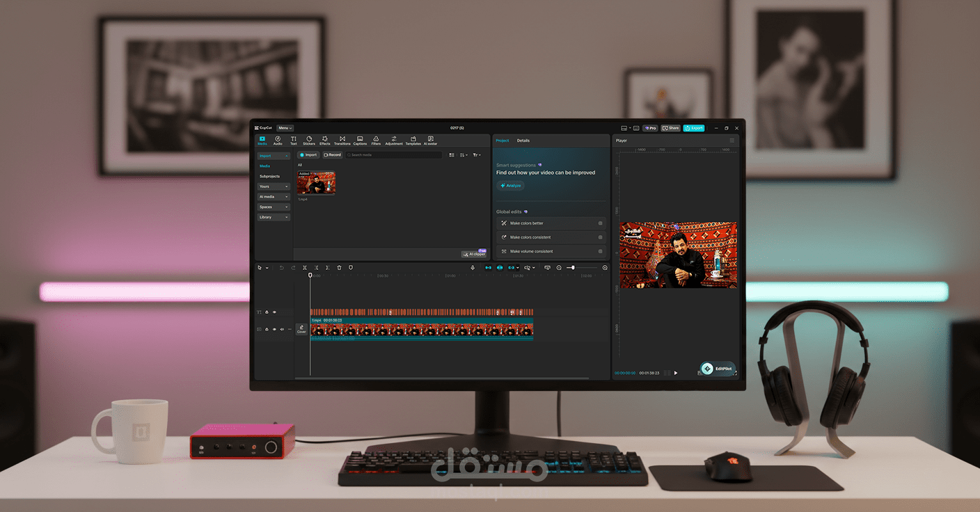
Task: Toggle the Make colors consistent option
Action: click(x=601, y=237)
